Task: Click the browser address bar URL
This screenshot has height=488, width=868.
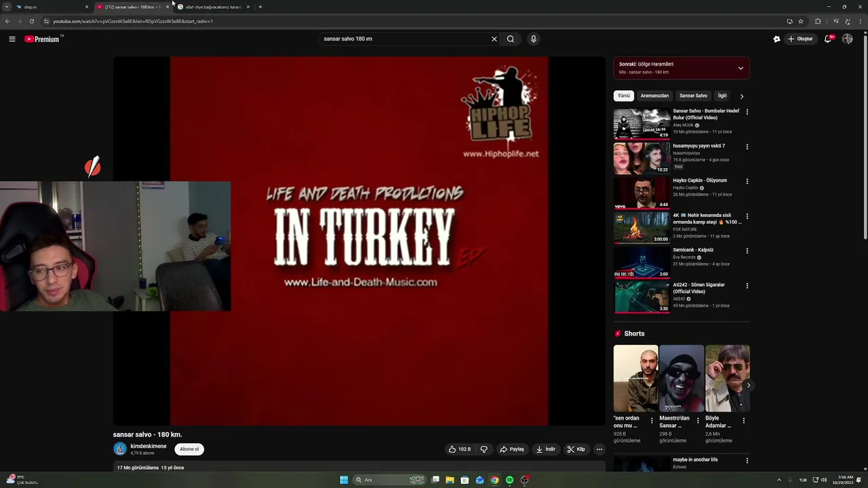Action: coord(133,22)
